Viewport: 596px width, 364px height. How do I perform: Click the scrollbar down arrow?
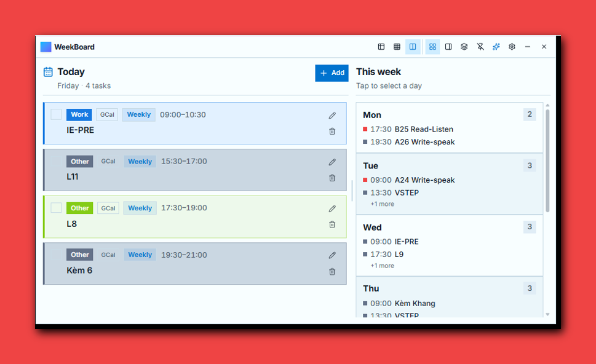tap(547, 314)
